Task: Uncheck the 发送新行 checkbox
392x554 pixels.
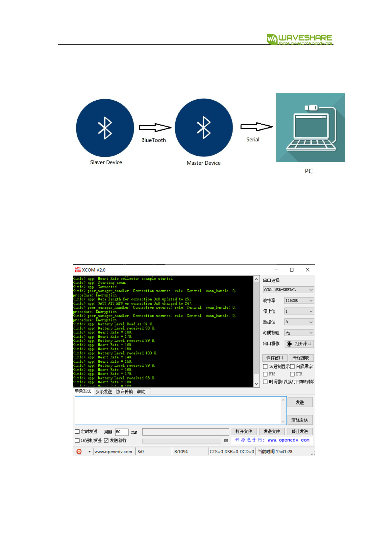Action: pyautogui.click(x=106, y=441)
